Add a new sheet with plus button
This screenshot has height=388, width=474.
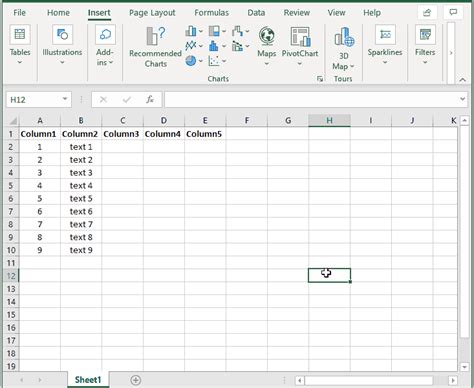[x=136, y=380]
